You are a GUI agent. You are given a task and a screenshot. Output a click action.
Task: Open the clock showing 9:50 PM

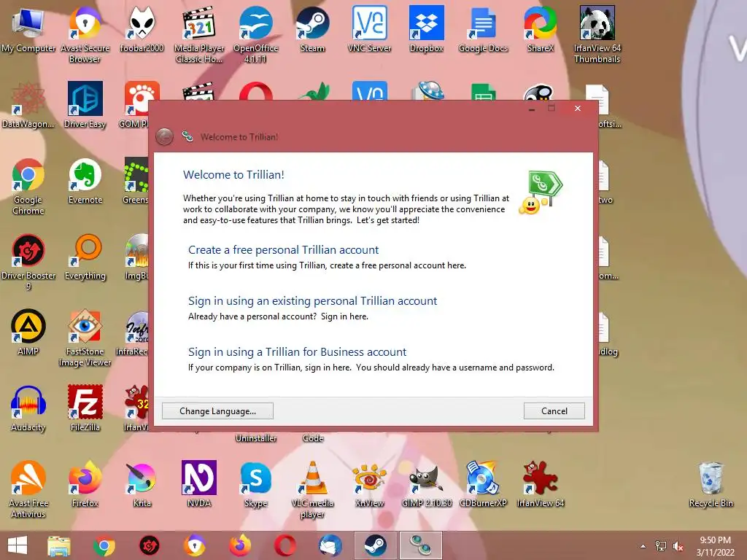point(715,546)
